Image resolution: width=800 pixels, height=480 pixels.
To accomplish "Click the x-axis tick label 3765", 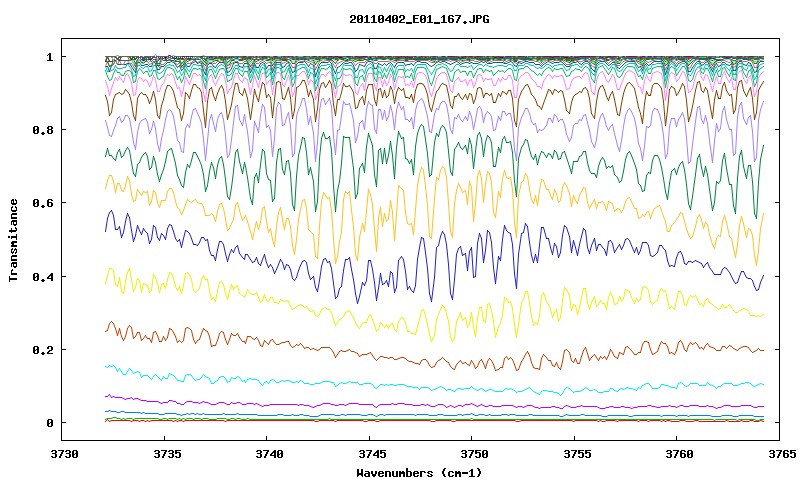I will [782, 454].
